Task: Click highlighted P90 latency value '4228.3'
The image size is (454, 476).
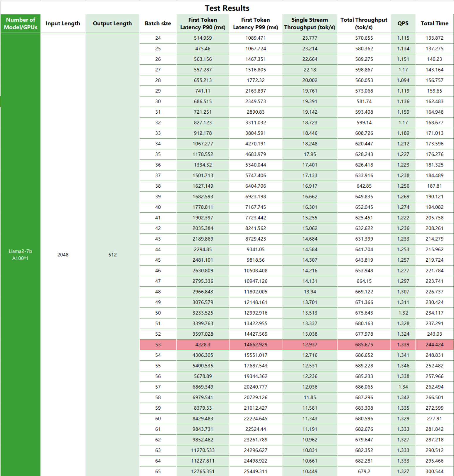Action: [x=203, y=344]
